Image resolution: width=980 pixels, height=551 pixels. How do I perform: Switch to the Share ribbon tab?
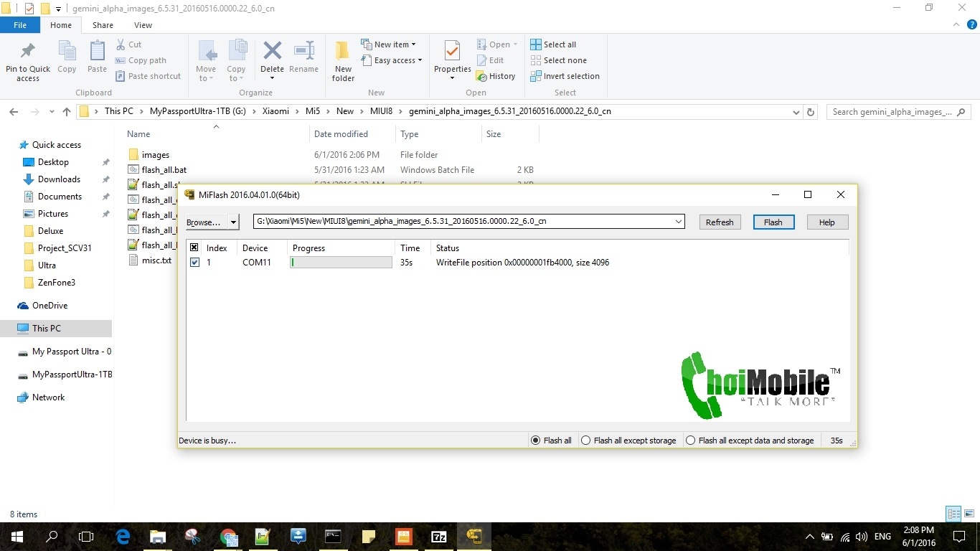(103, 25)
